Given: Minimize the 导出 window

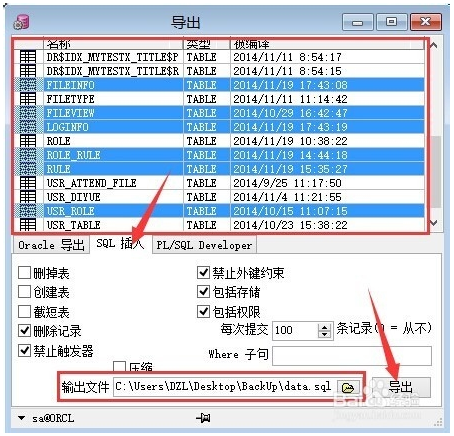Looking at the screenshot, I should (x=357, y=22).
